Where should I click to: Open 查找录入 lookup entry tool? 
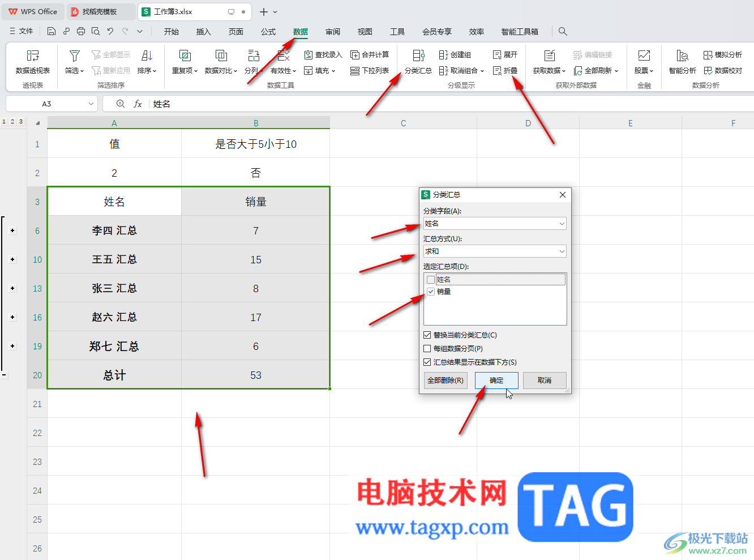(323, 55)
